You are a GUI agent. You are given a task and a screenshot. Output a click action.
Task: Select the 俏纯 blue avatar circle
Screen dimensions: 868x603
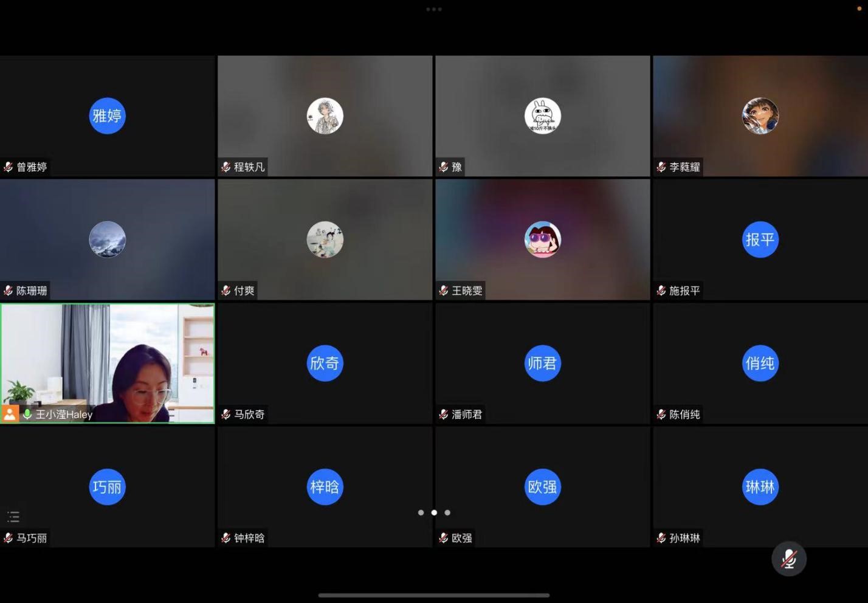760,363
